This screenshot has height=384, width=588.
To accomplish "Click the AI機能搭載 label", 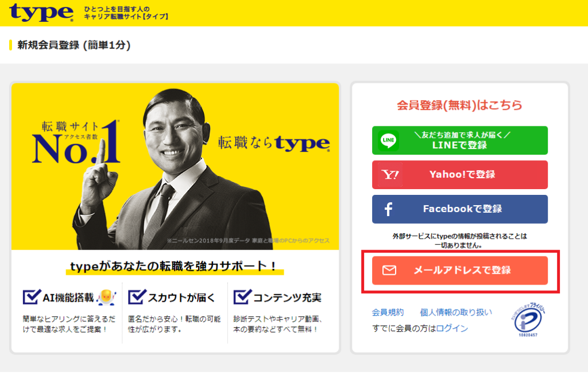I will coord(68,298).
